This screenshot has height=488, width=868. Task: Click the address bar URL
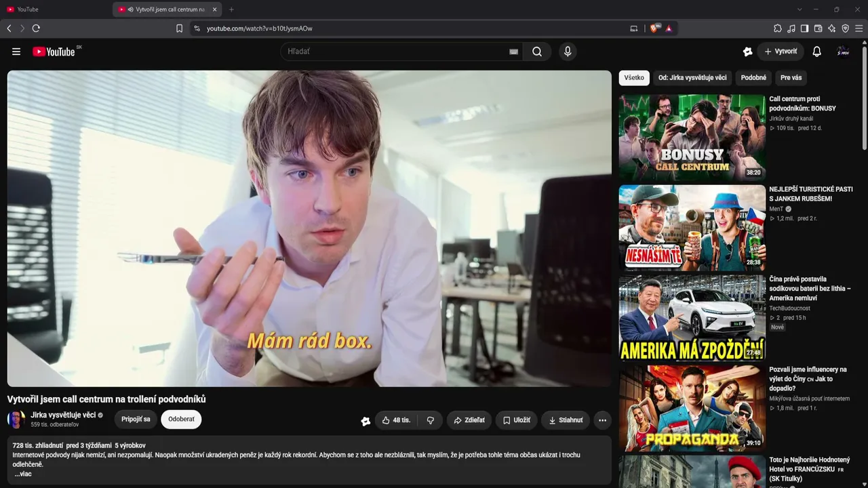(260, 28)
